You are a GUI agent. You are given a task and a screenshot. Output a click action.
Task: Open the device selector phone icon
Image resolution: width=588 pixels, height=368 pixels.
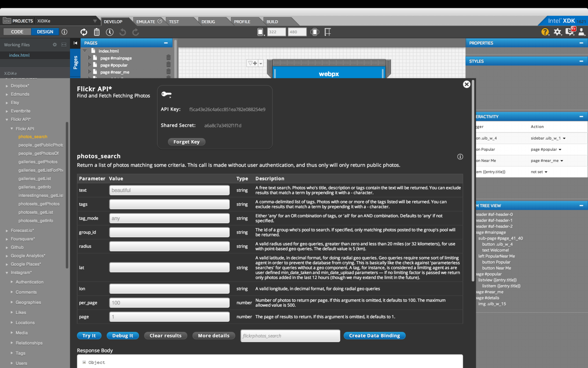(x=261, y=32)
